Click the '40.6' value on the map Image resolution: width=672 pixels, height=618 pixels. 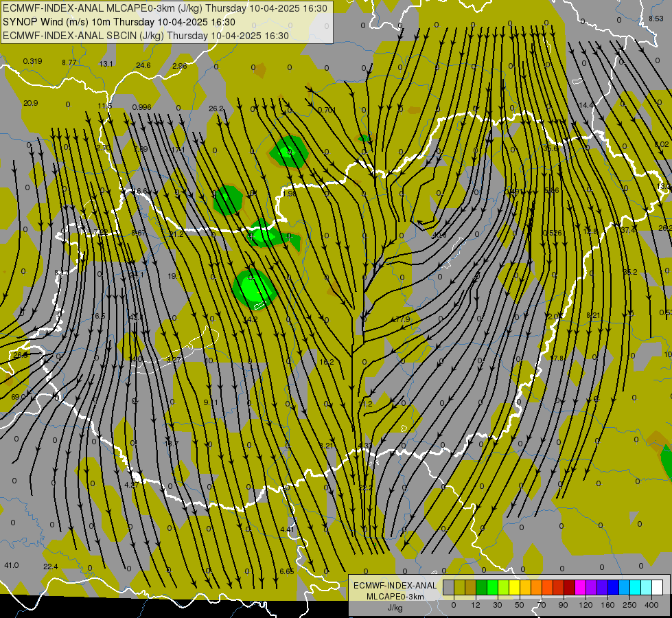point(439,235)
